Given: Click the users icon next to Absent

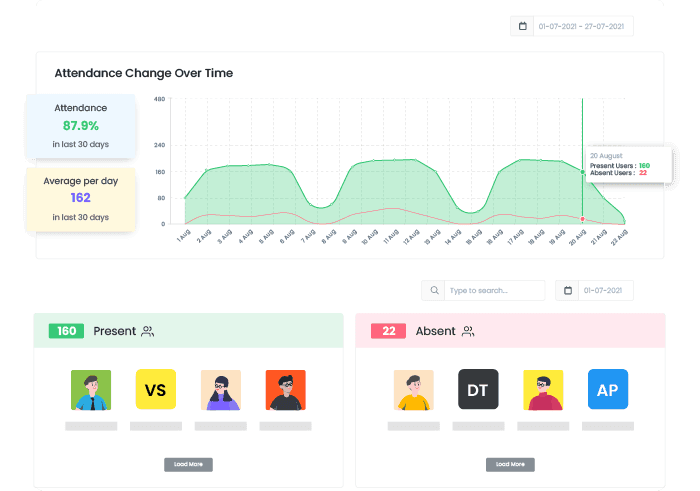Looking at the screenshot, I should 469,331.
